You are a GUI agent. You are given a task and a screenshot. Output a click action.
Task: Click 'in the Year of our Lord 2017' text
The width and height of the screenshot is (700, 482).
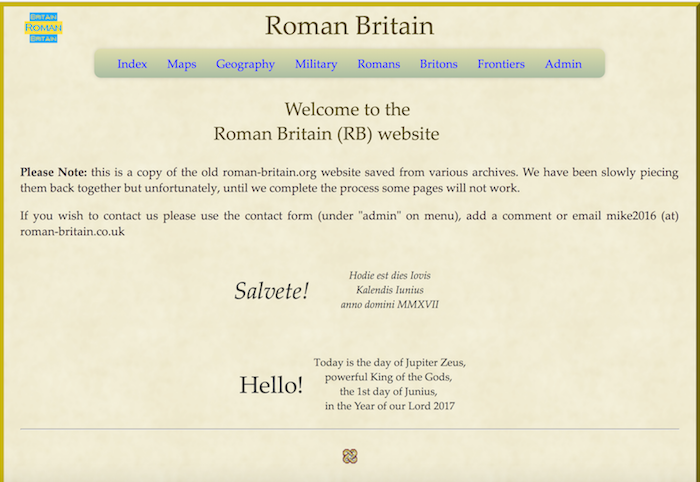click(390, 407)
